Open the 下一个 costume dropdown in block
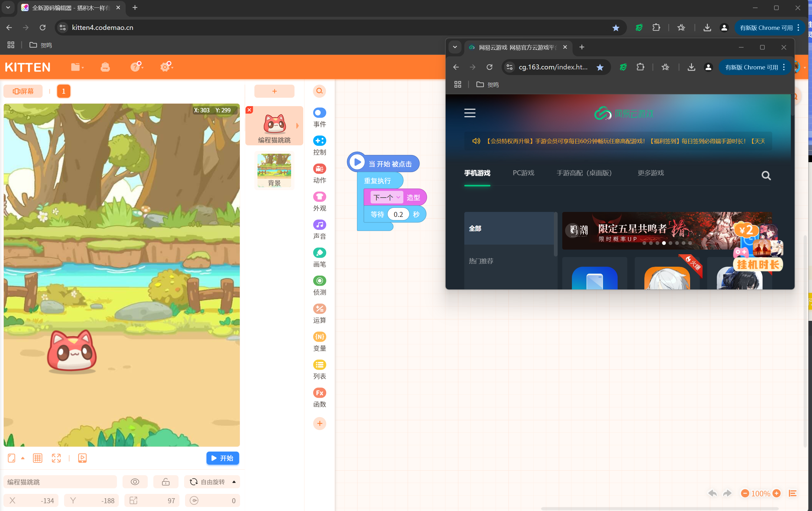 (387, 197)
